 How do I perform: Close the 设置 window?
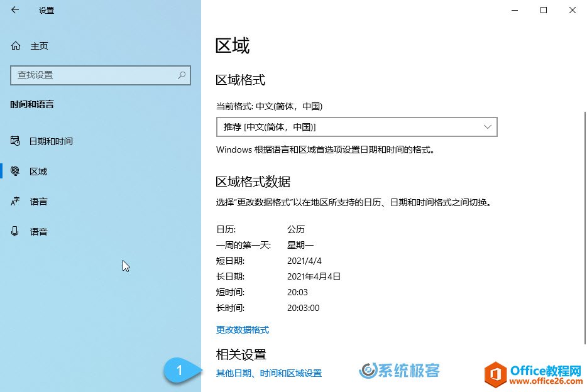pos(573,10)
